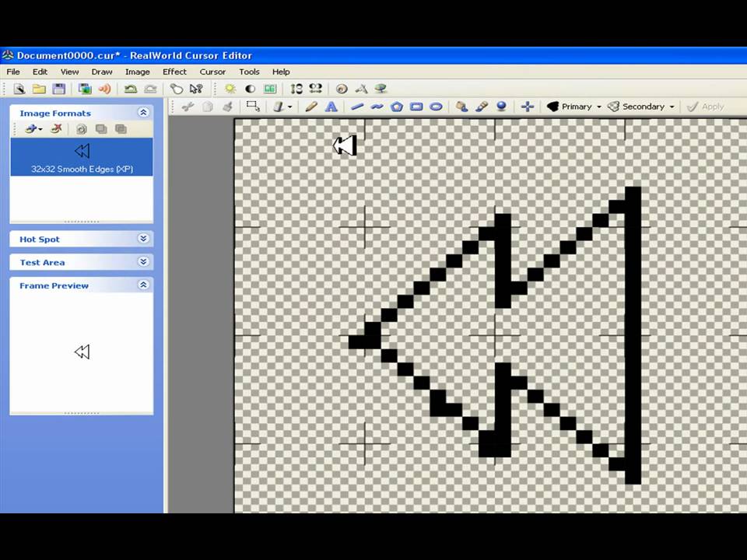Click the capture image toolbar icon
This screenshot has height=560, width=747.
85,89
